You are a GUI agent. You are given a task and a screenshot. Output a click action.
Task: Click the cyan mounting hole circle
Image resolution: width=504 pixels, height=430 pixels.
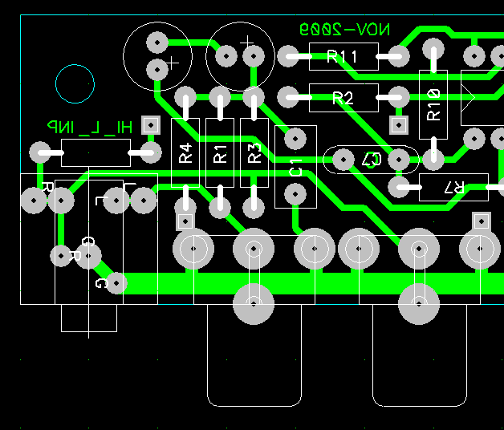tap(75, 84)
